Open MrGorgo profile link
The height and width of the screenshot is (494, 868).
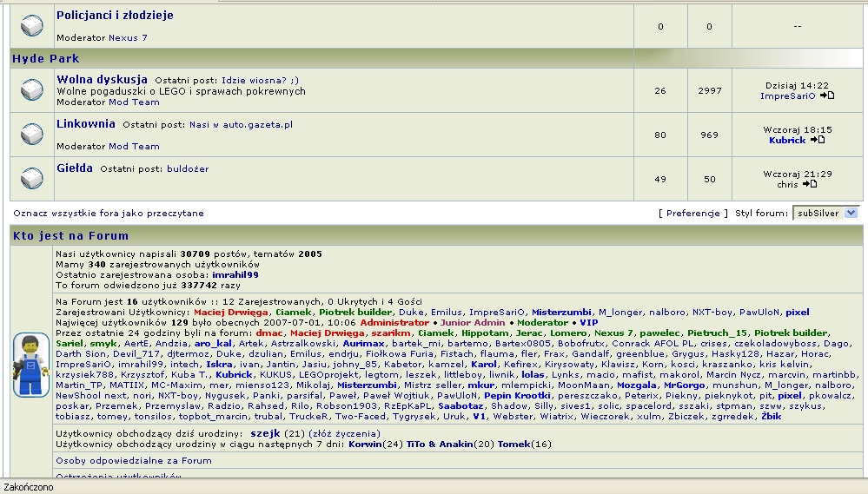tap(684, 385)
